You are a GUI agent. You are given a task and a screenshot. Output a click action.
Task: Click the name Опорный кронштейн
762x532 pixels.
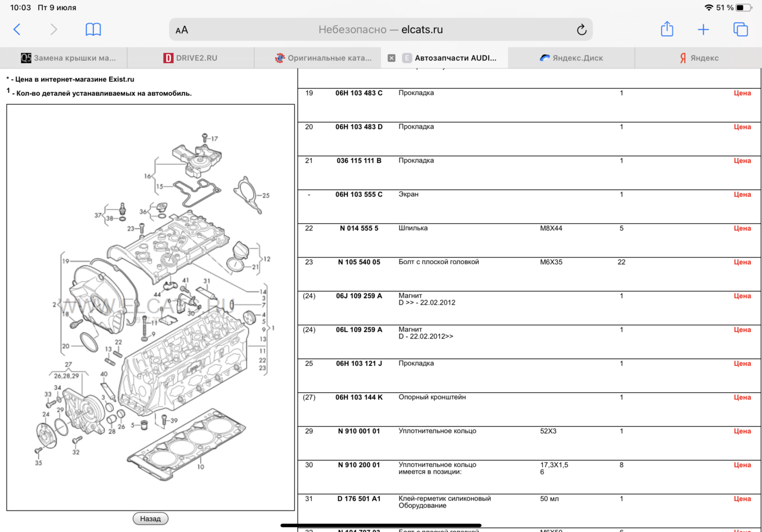click(432, 398)
